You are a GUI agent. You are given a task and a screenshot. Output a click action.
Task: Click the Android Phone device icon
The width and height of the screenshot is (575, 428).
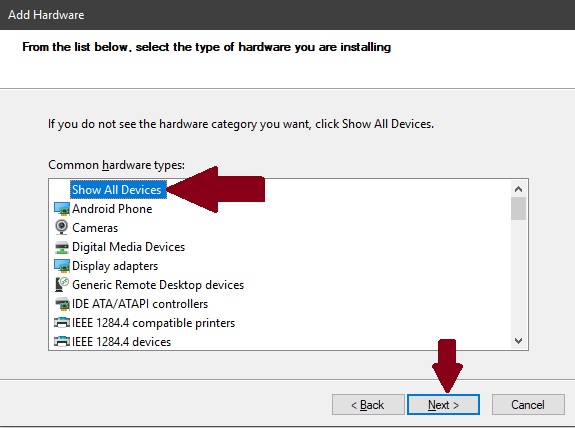click(x=62, y=209)
